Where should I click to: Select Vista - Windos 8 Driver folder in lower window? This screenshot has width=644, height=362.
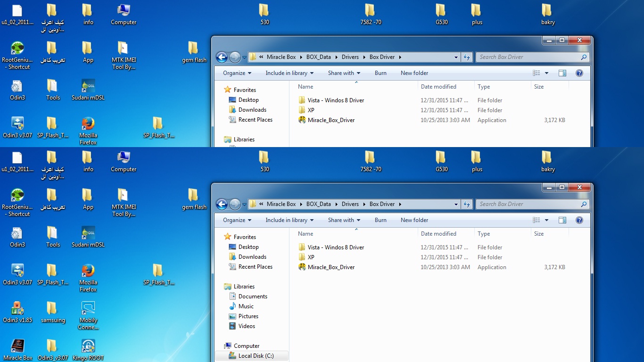331,247
